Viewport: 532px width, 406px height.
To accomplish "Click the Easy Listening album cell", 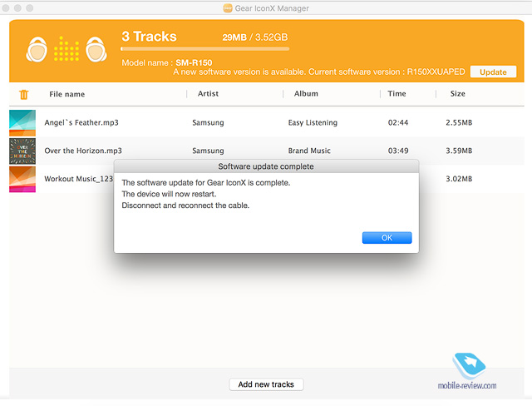I will point(313,122).
